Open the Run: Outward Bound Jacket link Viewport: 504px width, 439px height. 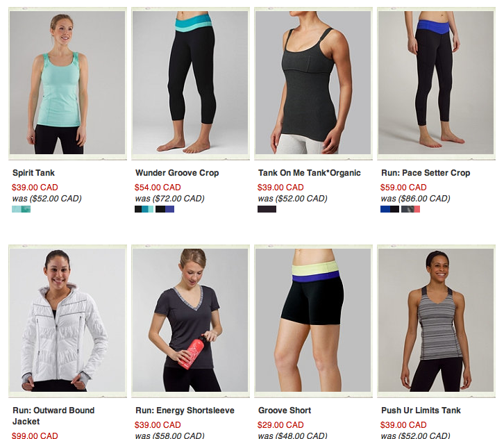click(x=53, y=416)
